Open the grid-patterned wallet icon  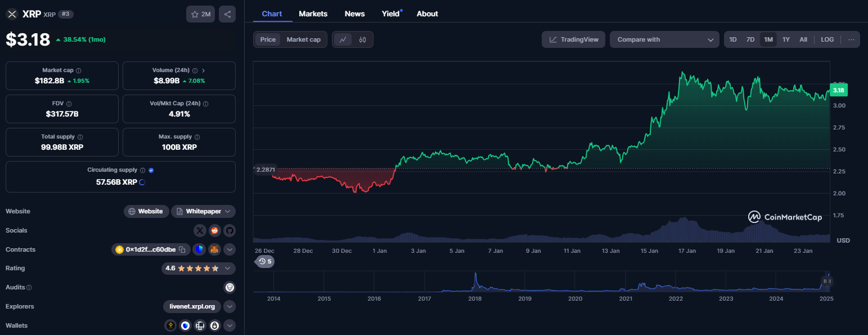(200, 325)
